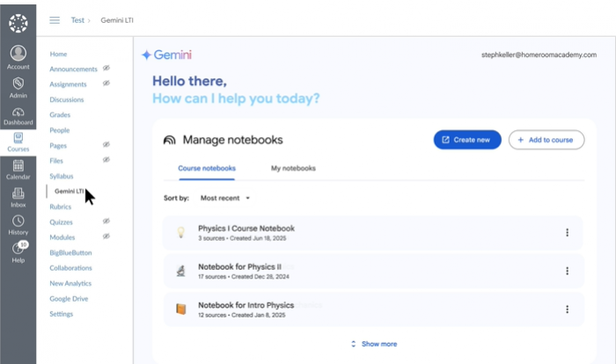Open Courses in the global navigation
Image resolution: width=616 pixels, height=364 pixels.
pyautogui.click(x=18, y=142)
